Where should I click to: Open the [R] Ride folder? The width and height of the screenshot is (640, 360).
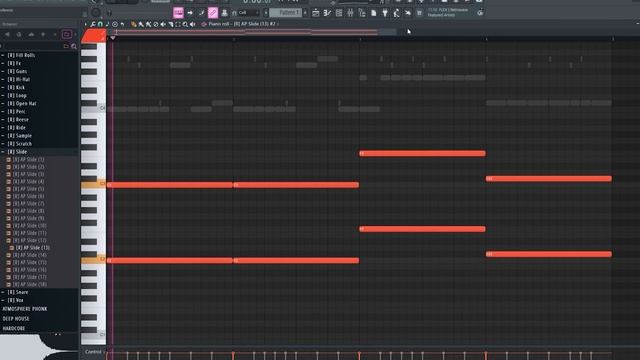[17, 128]
